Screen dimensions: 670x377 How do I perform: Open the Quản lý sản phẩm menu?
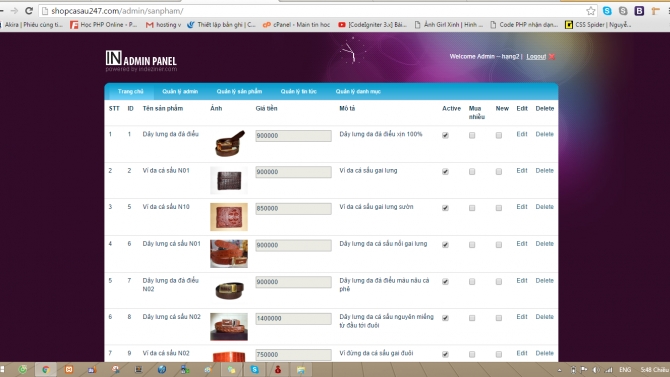point(239,91)
